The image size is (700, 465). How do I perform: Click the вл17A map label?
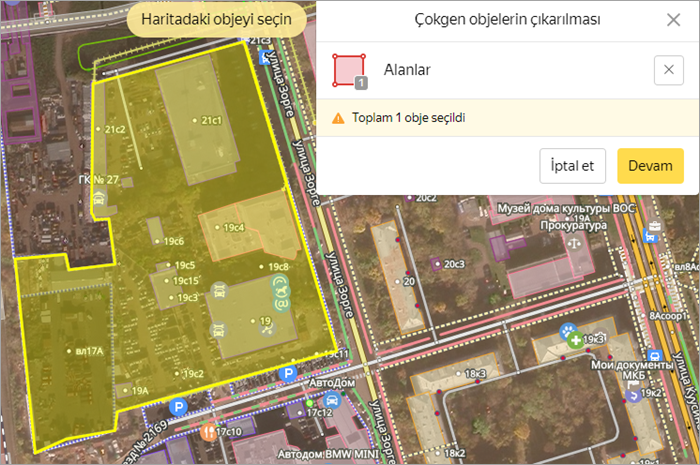click(89, 351)
